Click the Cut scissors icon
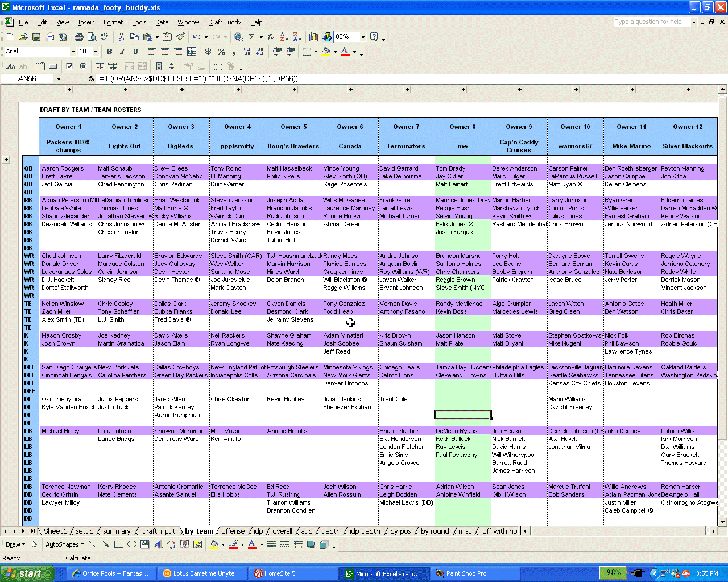The image size is (728, 582). pyautogui.click(x=121, y=37)
